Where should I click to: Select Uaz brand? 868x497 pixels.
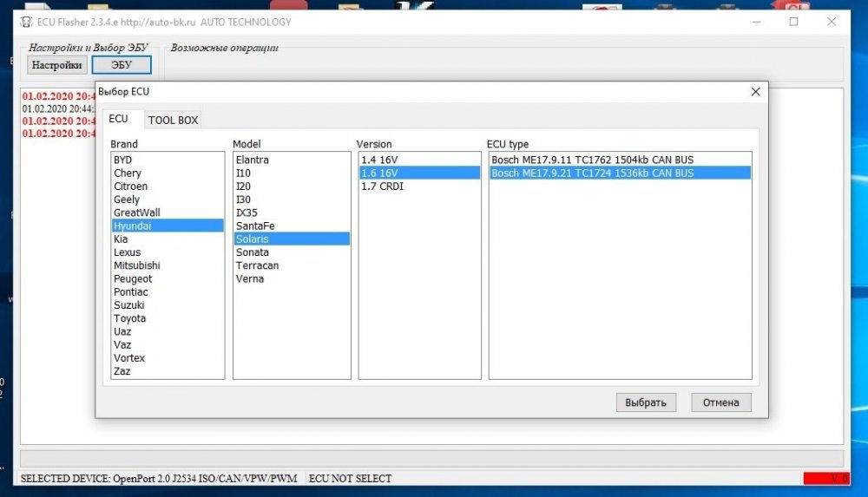coord(168,332)
